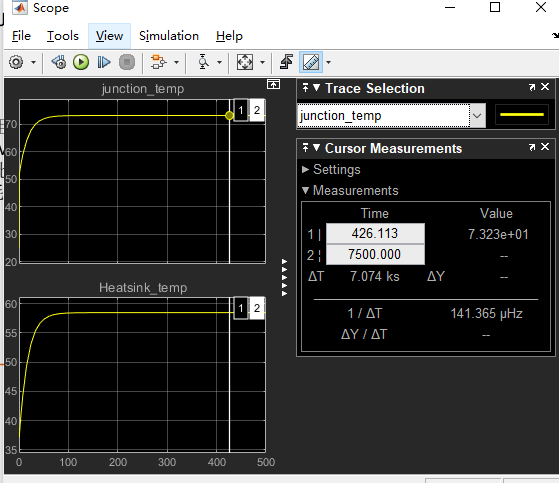The height and width of the screenshot is (483, 559).
Task: Run simulation with green play button
Action: point(81,62)
